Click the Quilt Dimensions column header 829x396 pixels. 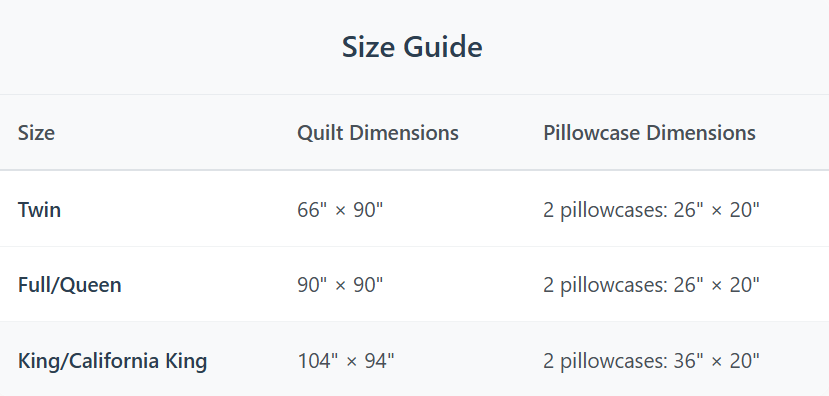[377, 133]
